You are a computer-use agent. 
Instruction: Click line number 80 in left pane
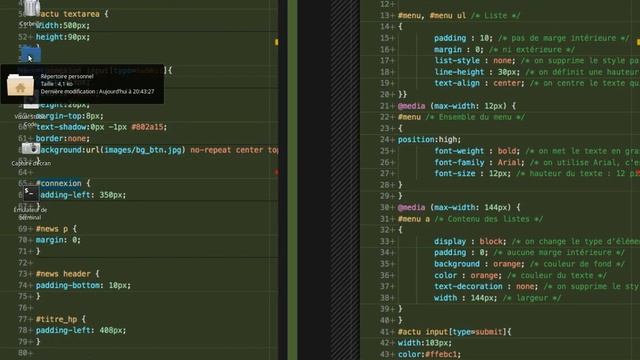pyautogui.click(x=23, y=353)
